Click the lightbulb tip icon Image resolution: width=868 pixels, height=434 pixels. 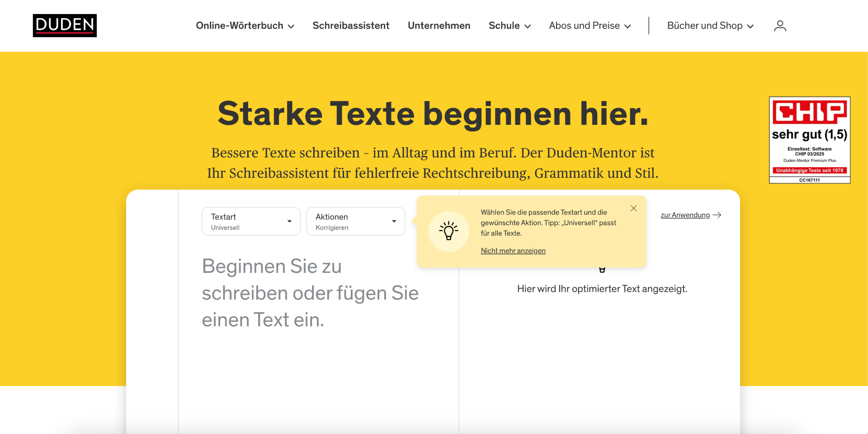point(448,231)
